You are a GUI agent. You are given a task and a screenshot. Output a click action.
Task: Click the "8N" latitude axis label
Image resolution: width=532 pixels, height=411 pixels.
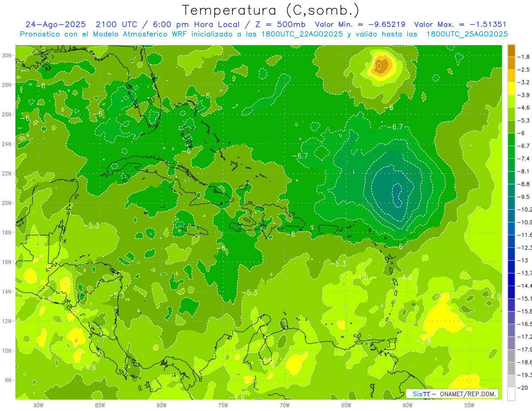[x=9, y=380]
